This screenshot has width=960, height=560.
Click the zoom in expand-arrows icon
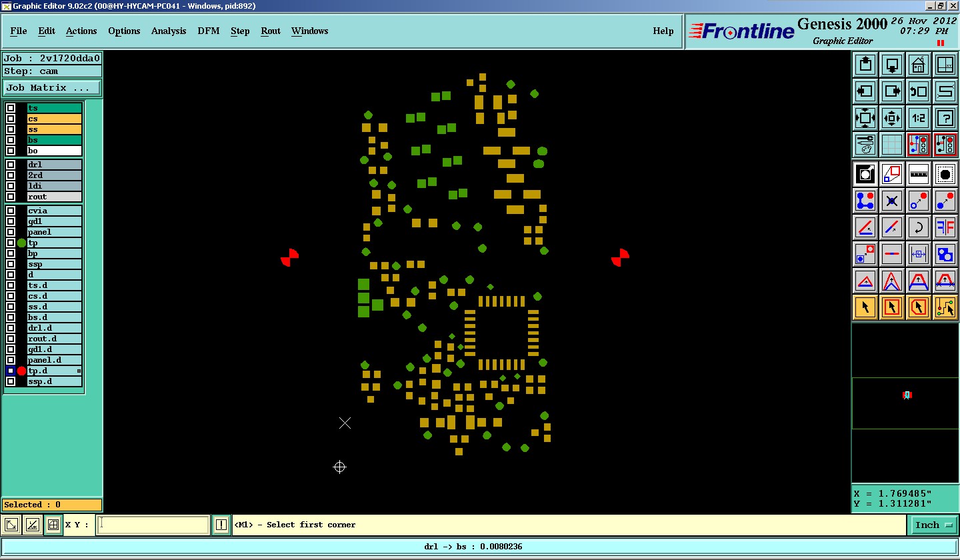pos(865,118)
